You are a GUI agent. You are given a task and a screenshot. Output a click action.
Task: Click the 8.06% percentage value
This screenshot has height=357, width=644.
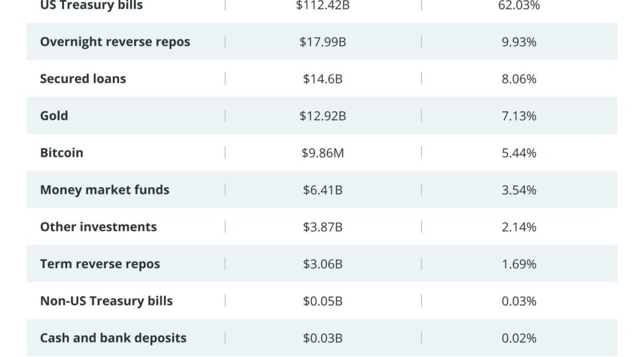coord(519,79)
